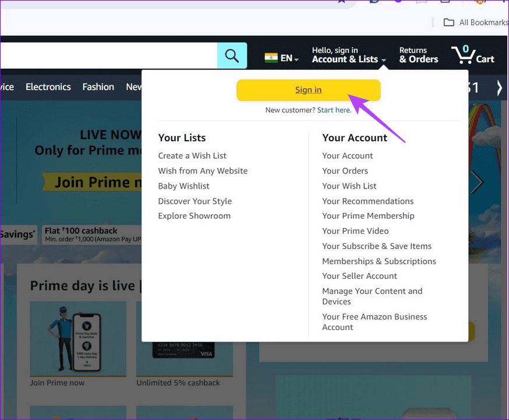Viewport: 509px width, 420px height.
Task: Open the shopping cart
Action: tap(472, 55)
